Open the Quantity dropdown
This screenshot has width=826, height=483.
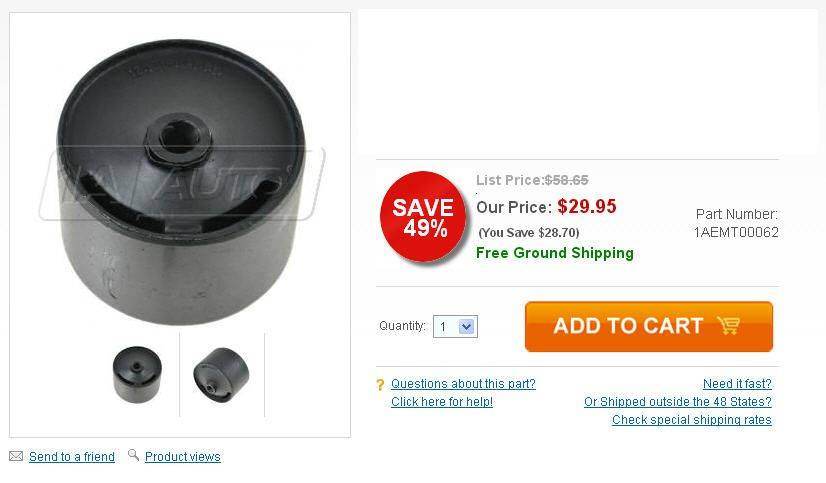455,326
